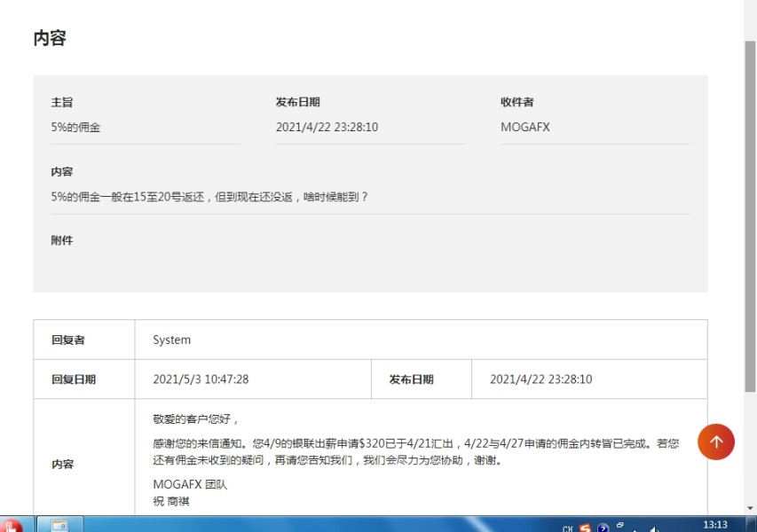Image resolution: width=757 pixels, height=532 pixels.
Task: Click the "收件者" field label
Action: coord(517,102)
